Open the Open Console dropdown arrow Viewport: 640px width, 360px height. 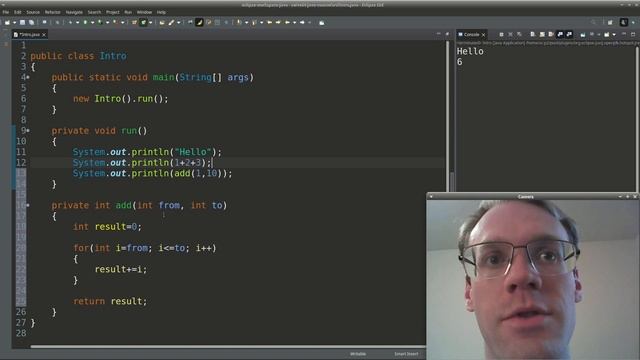point(614,35)
